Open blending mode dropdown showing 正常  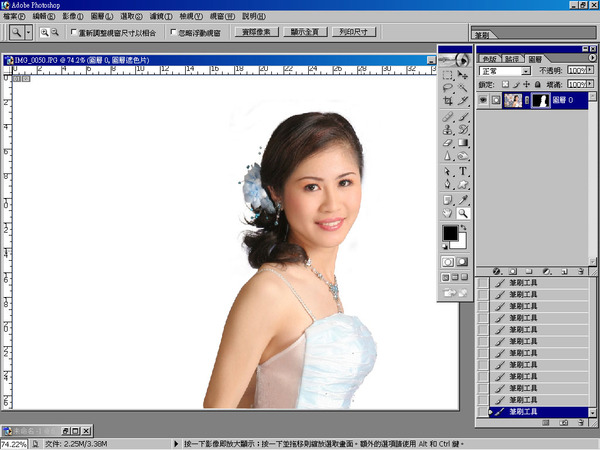505,71
